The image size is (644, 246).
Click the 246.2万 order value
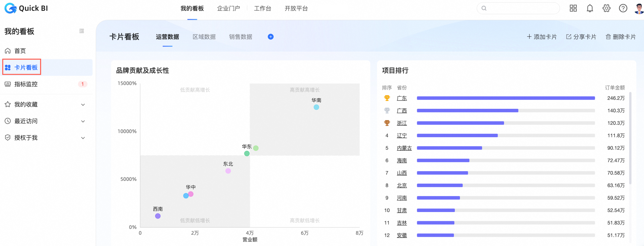tap(616, 98)
